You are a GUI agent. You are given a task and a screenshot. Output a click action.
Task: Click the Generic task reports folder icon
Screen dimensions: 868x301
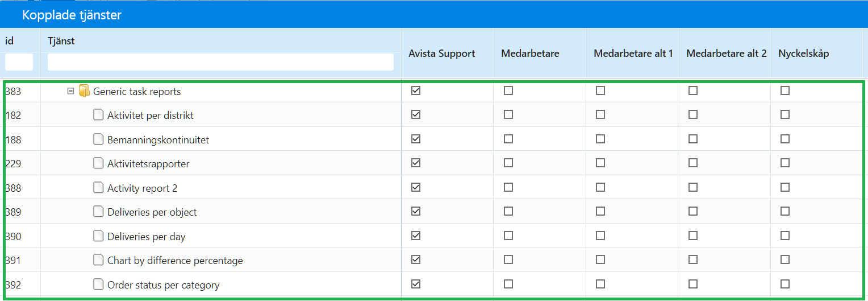[84, 91]
